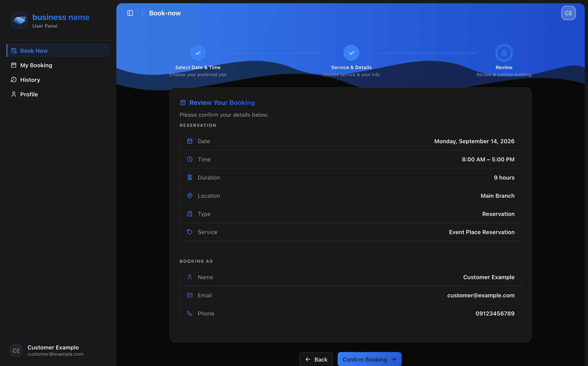Click the Reservation value in the Type row

tap(498, 214)
